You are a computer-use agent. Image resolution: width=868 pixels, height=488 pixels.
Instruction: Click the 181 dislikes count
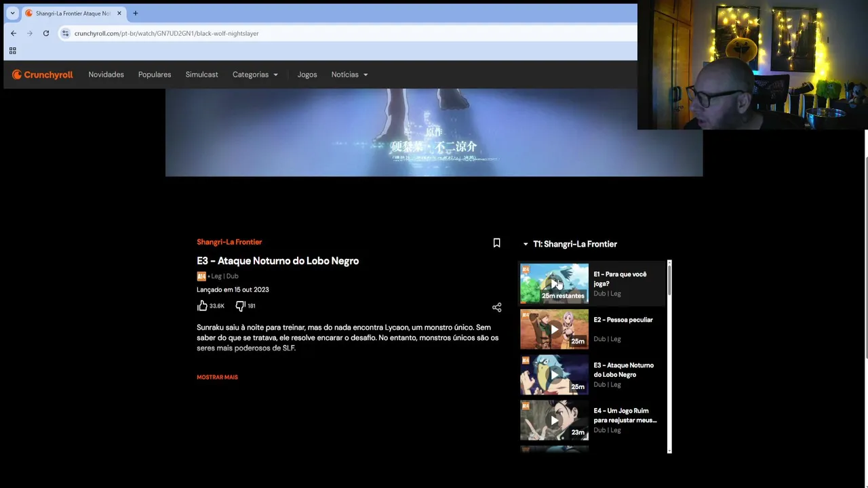pyautogui.click(x=251, y=306)
